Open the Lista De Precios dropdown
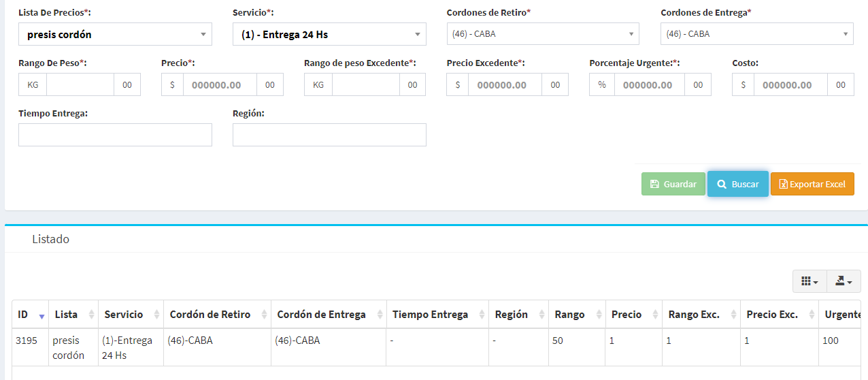Viewport: 868px width, 380px height. coord(115,34)
